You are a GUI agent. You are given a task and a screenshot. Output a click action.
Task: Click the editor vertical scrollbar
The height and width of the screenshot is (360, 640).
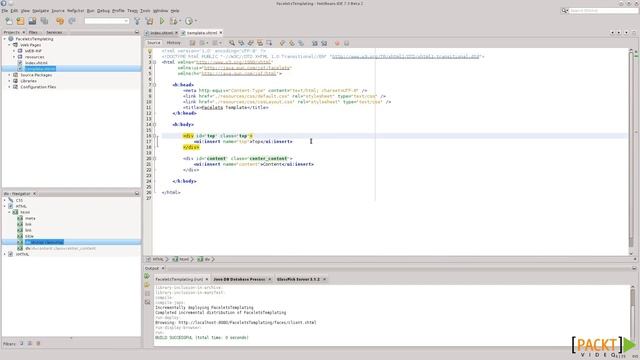point(631,151)
